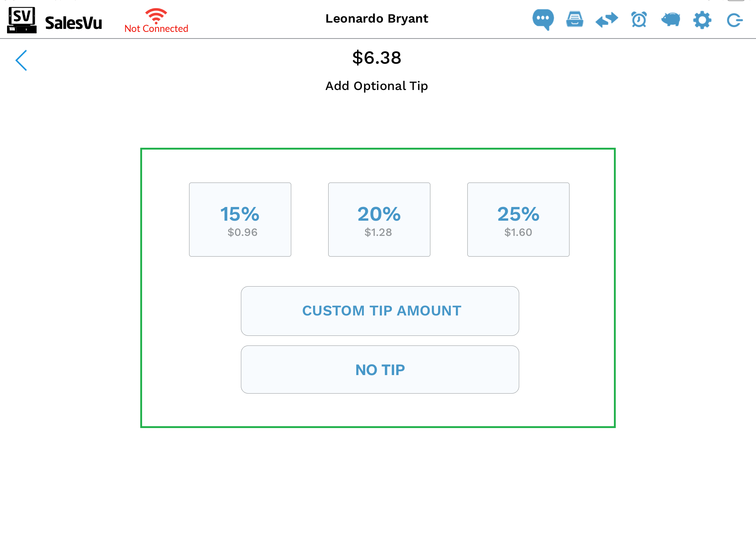Go back using the left chevron

pos(21,60)
